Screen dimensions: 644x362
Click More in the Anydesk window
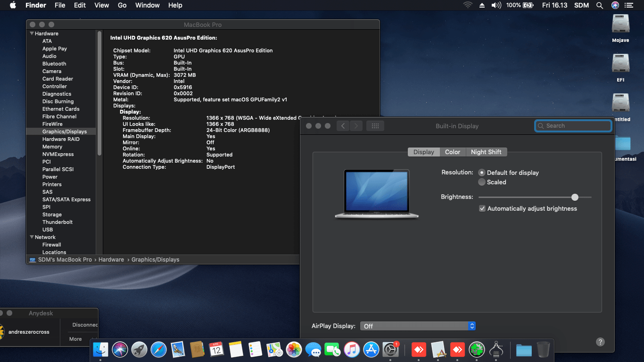coord(75,339)
